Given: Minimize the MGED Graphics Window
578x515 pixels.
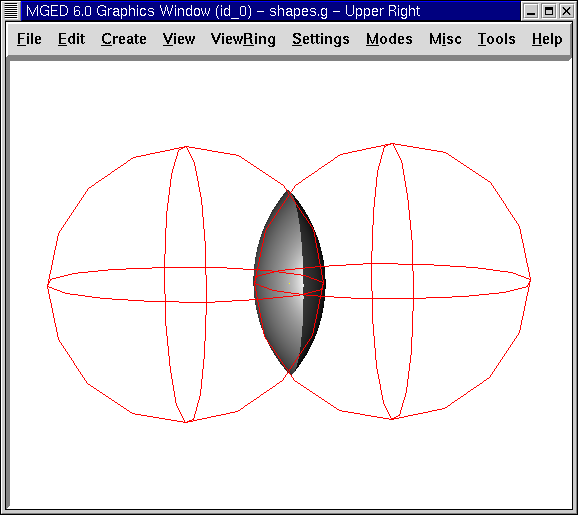Looking at the screenshot, I should [x=531, y=11].
